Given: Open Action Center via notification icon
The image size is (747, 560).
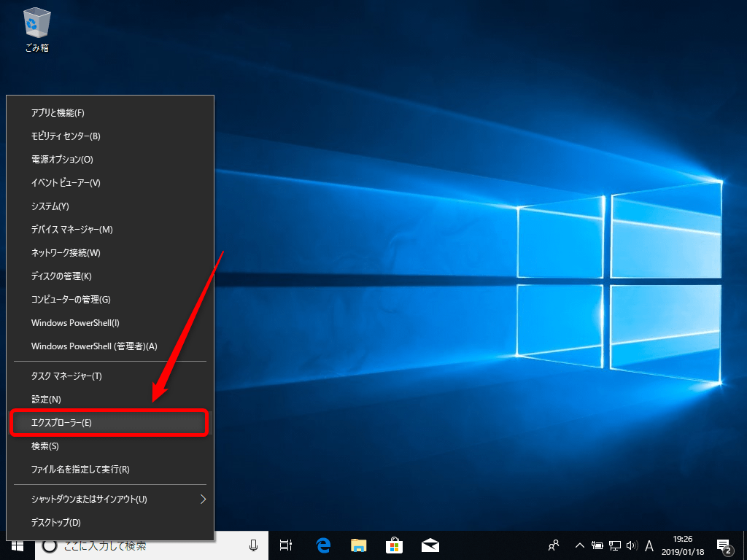Looking at the screenshot, I should pos(724,545).
